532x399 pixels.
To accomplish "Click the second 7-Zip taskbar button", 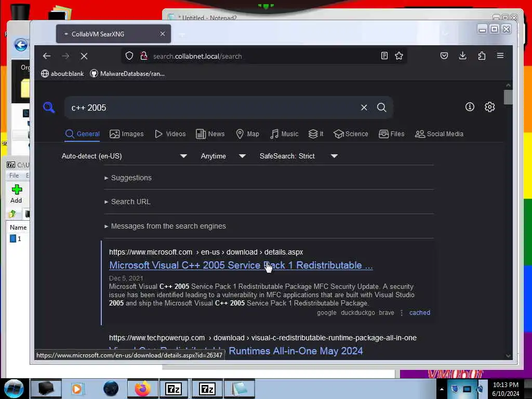I will [x=207, y=389].
